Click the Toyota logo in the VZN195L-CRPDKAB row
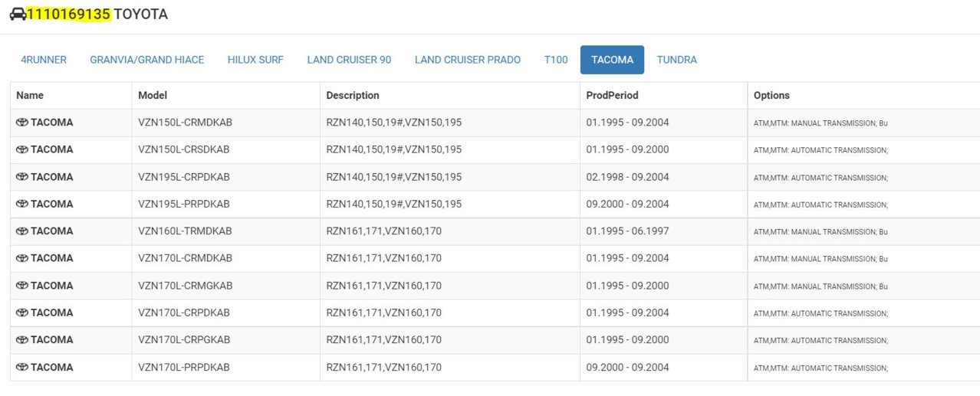 pyautogui.click(x=21, y=177)
